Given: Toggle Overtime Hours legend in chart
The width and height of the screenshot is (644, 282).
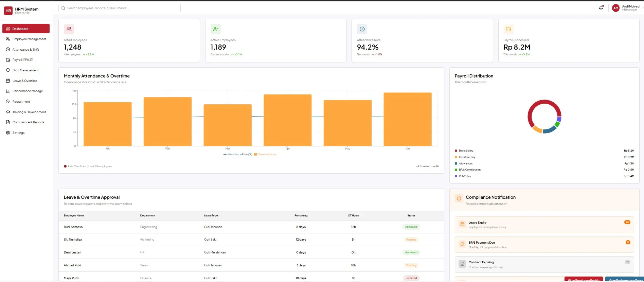Looking at the screenshot, I should point(265,155).
